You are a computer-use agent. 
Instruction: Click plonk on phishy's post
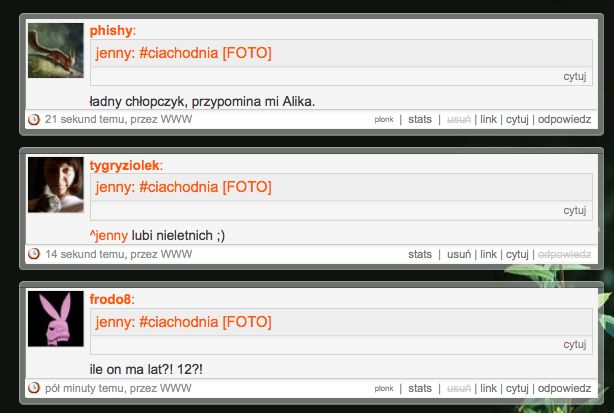coord(383,119)
